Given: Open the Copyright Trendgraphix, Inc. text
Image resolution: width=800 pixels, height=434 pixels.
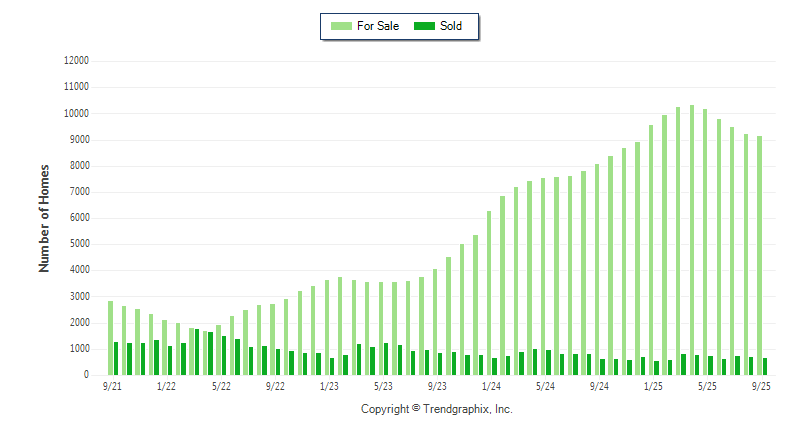Looking at the screenshot, I should [436, 409].
